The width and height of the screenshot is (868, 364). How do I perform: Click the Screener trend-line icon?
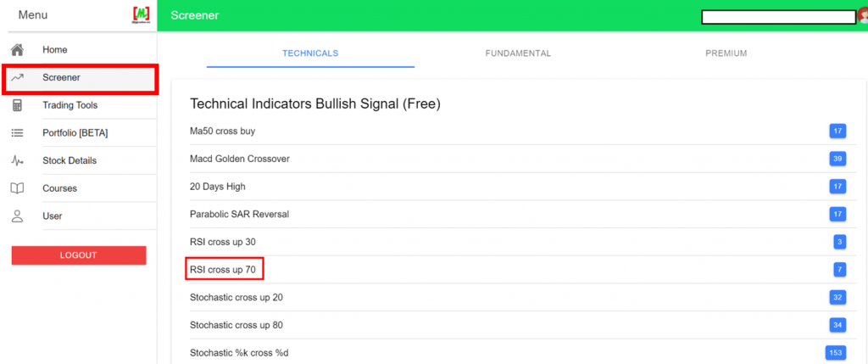[x=17, y=78]
